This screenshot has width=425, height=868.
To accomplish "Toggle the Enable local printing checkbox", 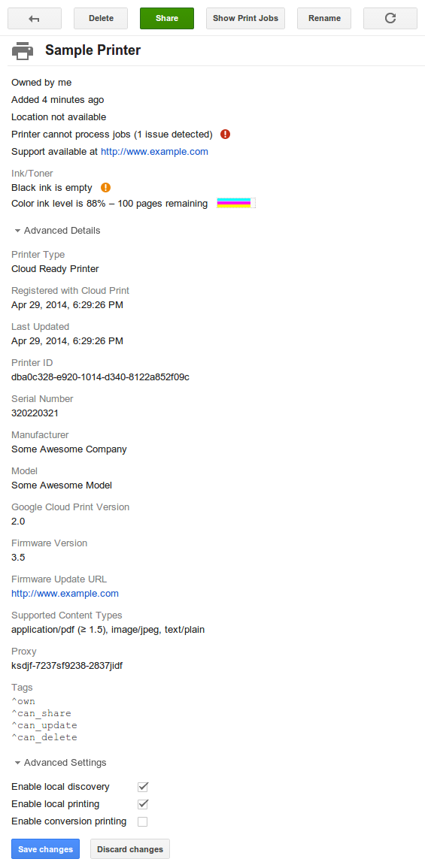I will pos(143,804).
